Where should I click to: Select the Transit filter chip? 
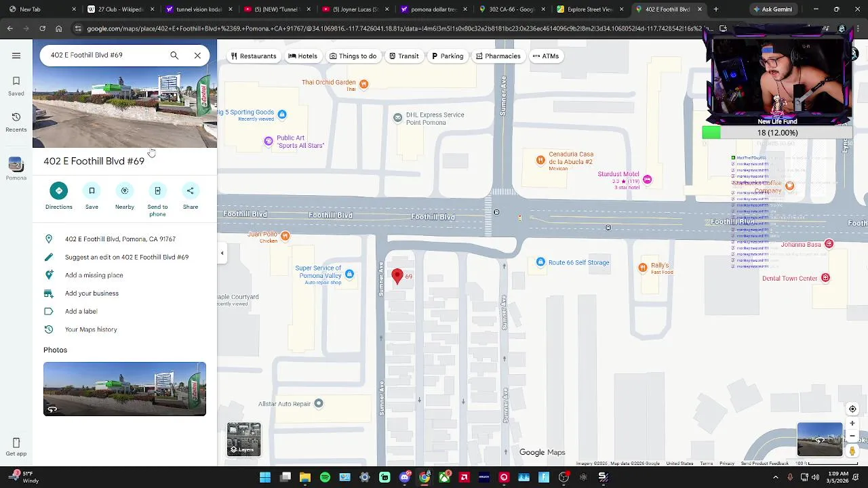click(403, 56)
